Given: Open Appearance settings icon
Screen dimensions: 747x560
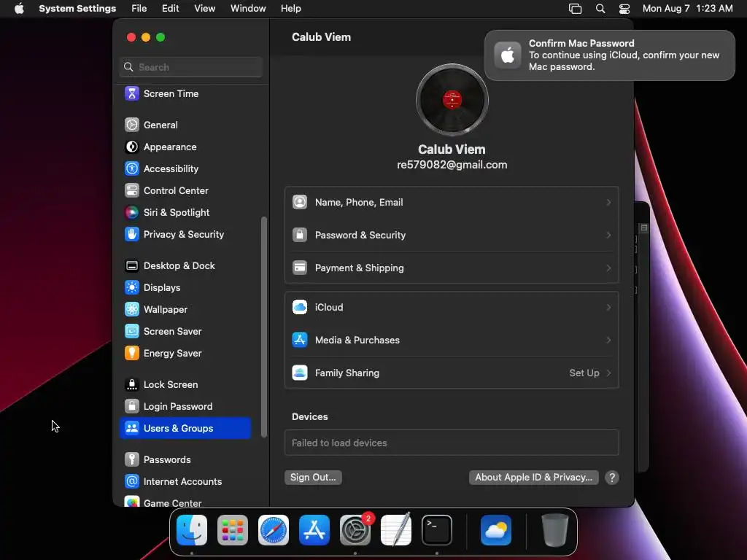Looking at the screenshot, I should pos(131,147).
